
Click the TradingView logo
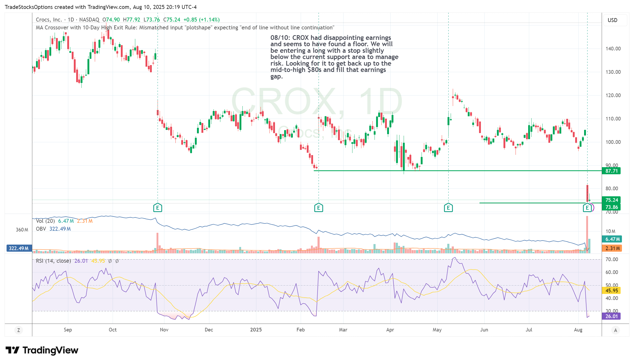click(42, 350)
